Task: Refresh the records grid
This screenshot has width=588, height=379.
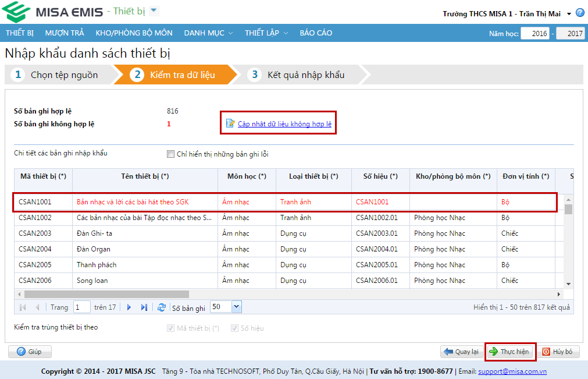Action: click(x=162, y=307)
